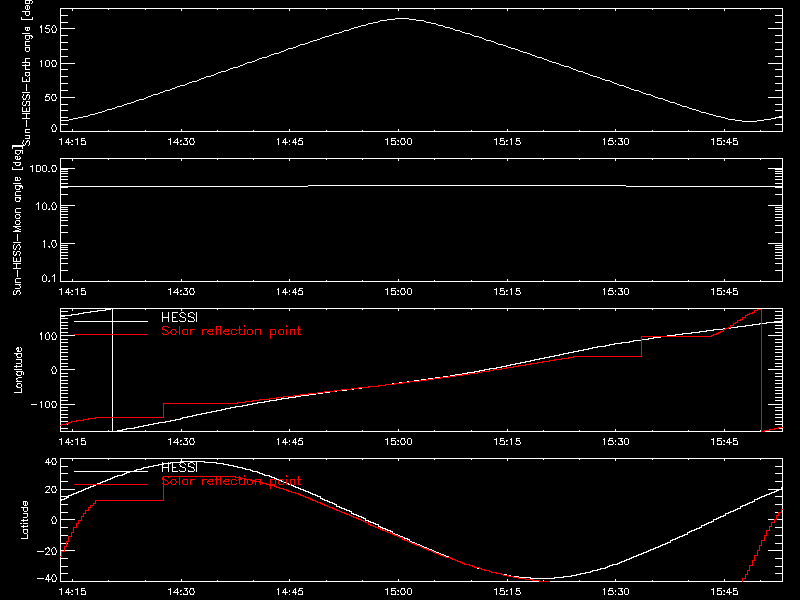Click the 150 tick on Sun-HESSI-Earth axis
This screenshot has width=800, height=600.
(48, 30)
